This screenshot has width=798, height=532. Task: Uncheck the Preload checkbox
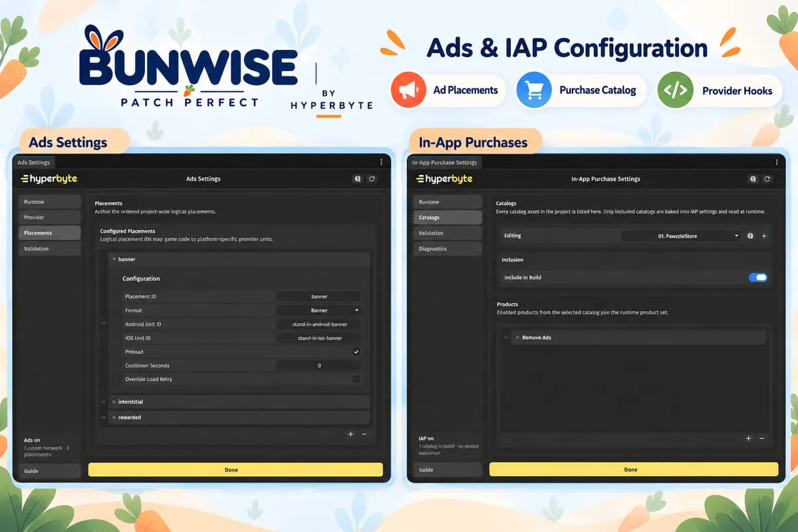(356, 352)
